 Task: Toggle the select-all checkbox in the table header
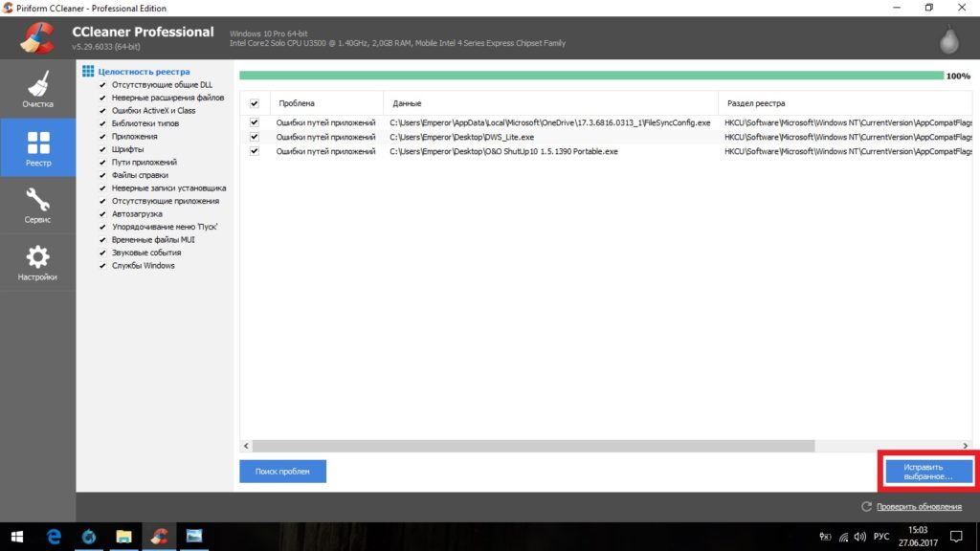[255, 103]
